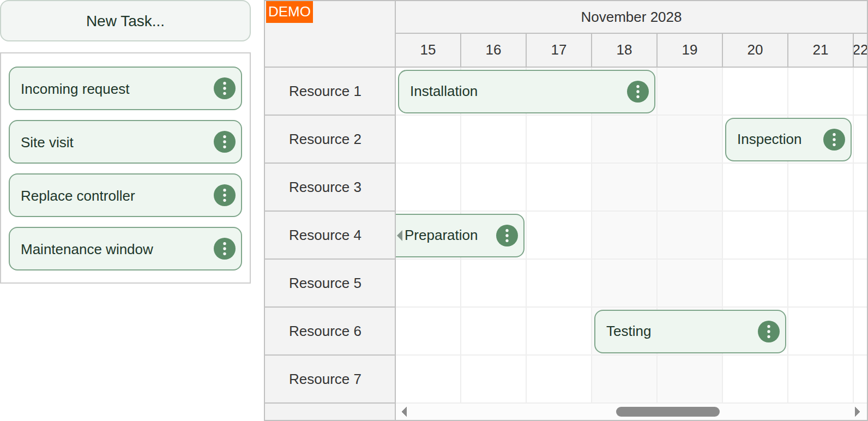Click day 15 column header

pyautogui.click(x=428, y=50)
